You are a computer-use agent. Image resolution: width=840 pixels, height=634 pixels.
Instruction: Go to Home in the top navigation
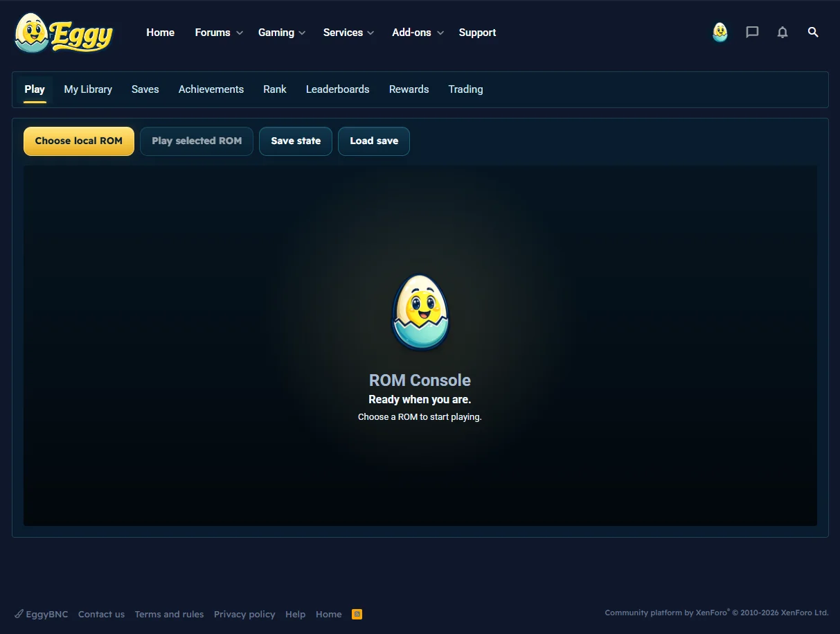[160, 33]
